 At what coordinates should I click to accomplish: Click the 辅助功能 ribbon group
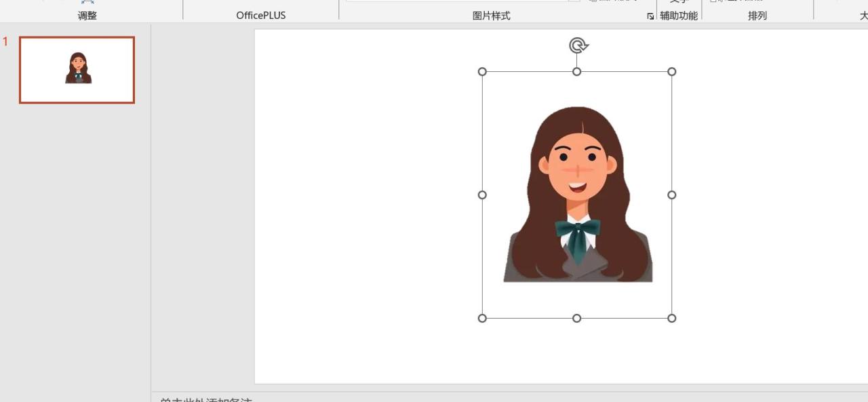pos(678,14)
